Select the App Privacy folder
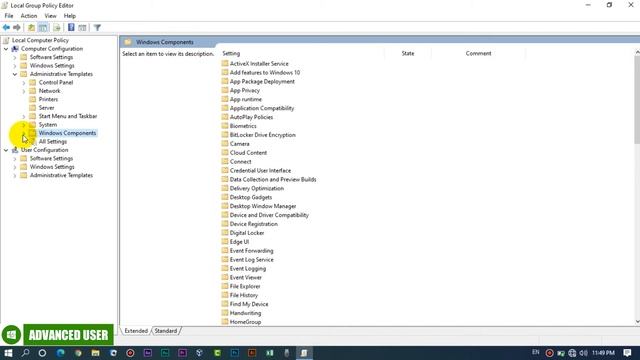This screenshot has height=360, width=640. (244, 91)
